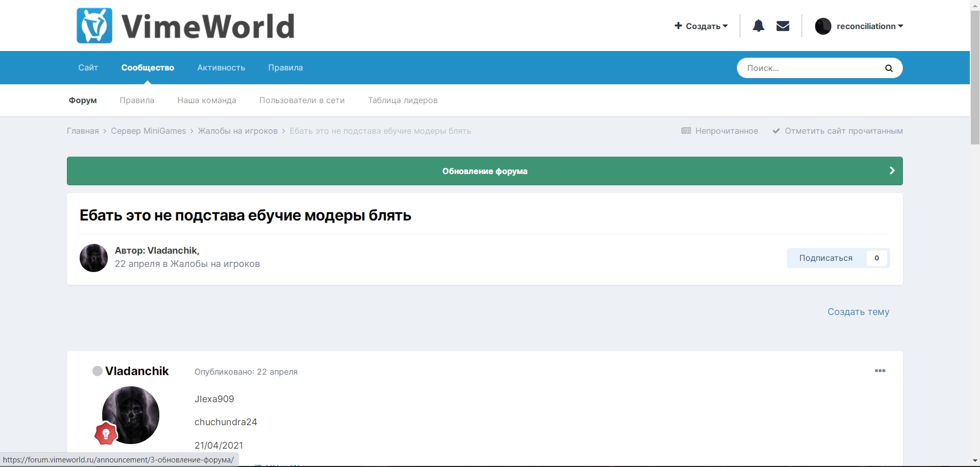Screen dimensions: 980x467
Task: Click the Создать тему link
Action: tap(858, 311)
